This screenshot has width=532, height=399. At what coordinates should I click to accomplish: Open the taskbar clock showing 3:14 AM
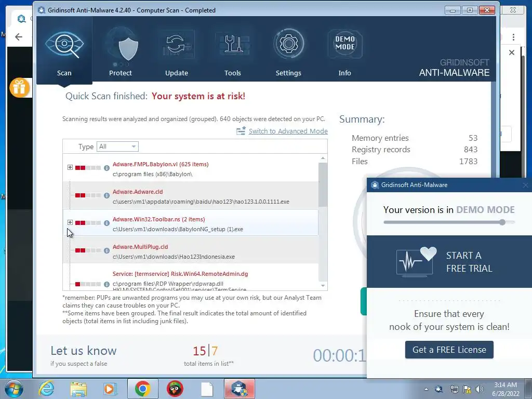coord(506,389)
